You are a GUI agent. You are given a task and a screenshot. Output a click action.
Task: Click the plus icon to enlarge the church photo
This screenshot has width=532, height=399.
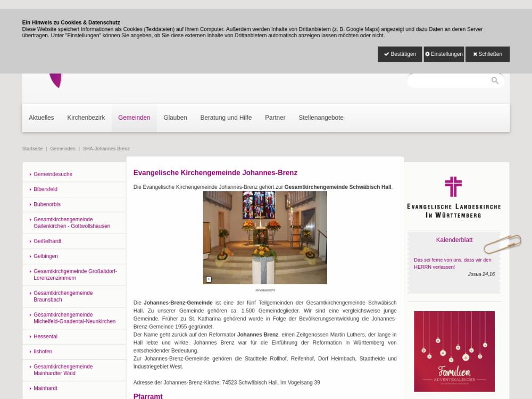point(209,279)
